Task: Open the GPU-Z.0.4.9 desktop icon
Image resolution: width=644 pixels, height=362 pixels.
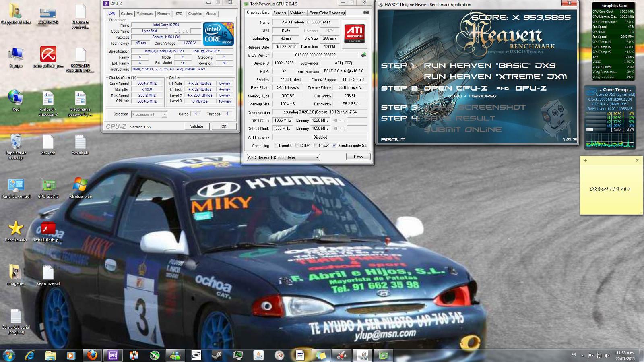Action: click(48, 188)
